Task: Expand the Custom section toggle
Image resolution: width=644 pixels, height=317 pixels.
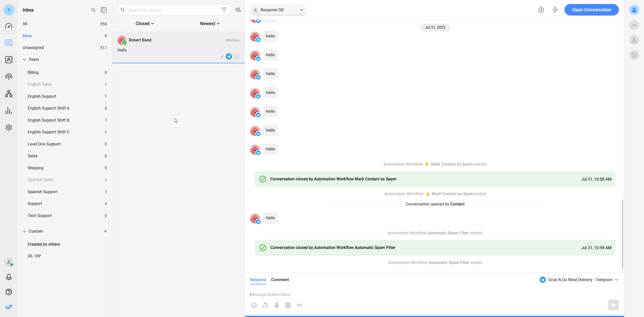Action: point(25,231)
